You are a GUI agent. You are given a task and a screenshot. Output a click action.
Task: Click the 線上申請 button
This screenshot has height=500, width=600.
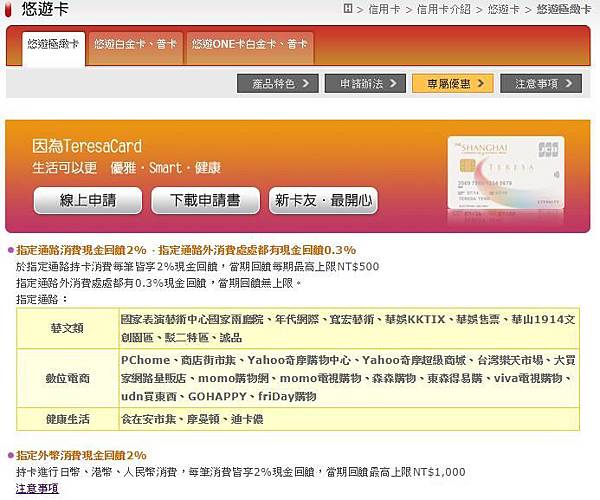coord(88,200)
